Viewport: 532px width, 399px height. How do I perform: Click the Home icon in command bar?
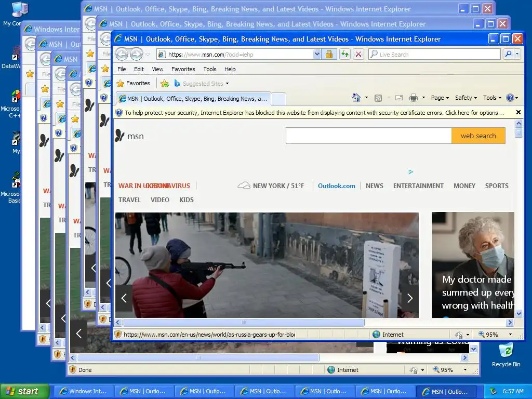356,98
